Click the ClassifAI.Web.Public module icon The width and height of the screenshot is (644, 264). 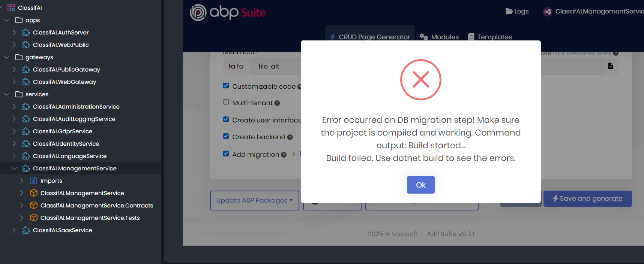[26, 45]
